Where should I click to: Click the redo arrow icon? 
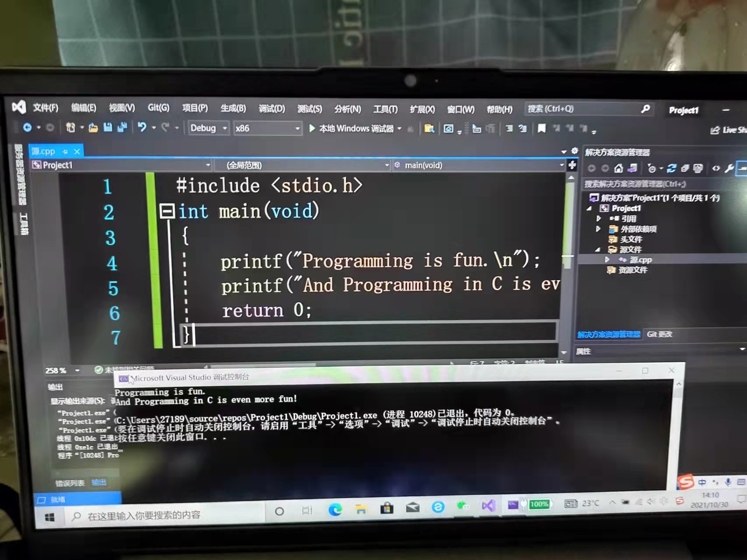point(165,127)
